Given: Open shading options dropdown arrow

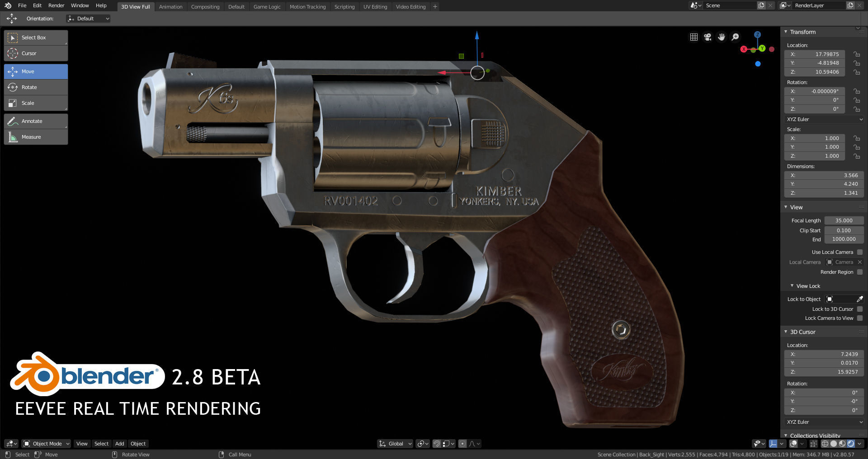Looking at the screenshot, I should (x=860, y=444).
